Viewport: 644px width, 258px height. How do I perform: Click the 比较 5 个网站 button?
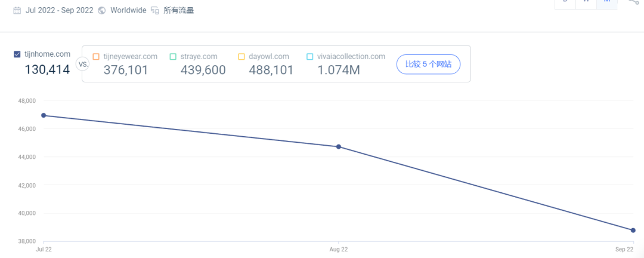pos(428,64)
